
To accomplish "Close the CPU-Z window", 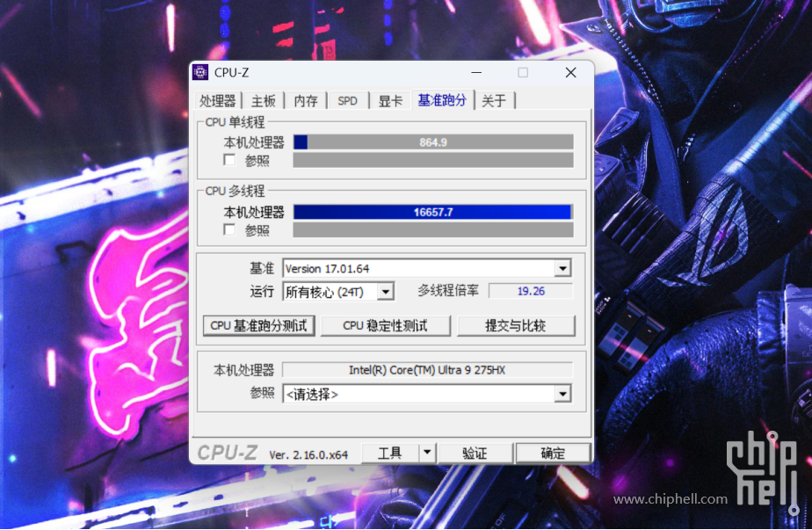I will click(570, 73).
